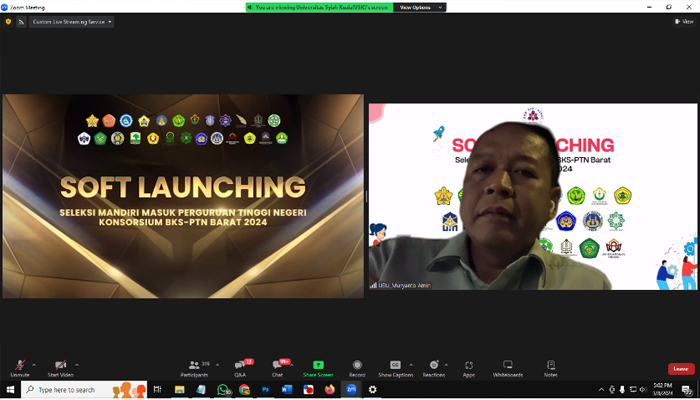Open the Custom Live Streaming Service dropdown
The width and height of the screenshot is (700, 400).
point(71,21)
